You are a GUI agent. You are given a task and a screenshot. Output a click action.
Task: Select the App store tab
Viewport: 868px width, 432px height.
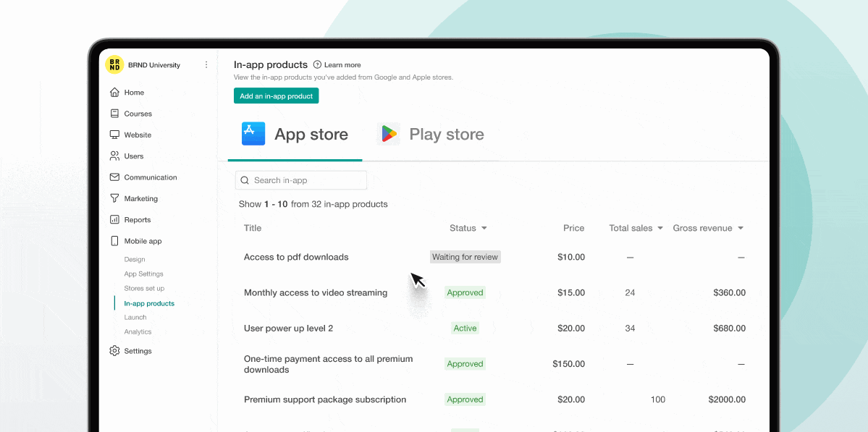[x=295, y=135]
